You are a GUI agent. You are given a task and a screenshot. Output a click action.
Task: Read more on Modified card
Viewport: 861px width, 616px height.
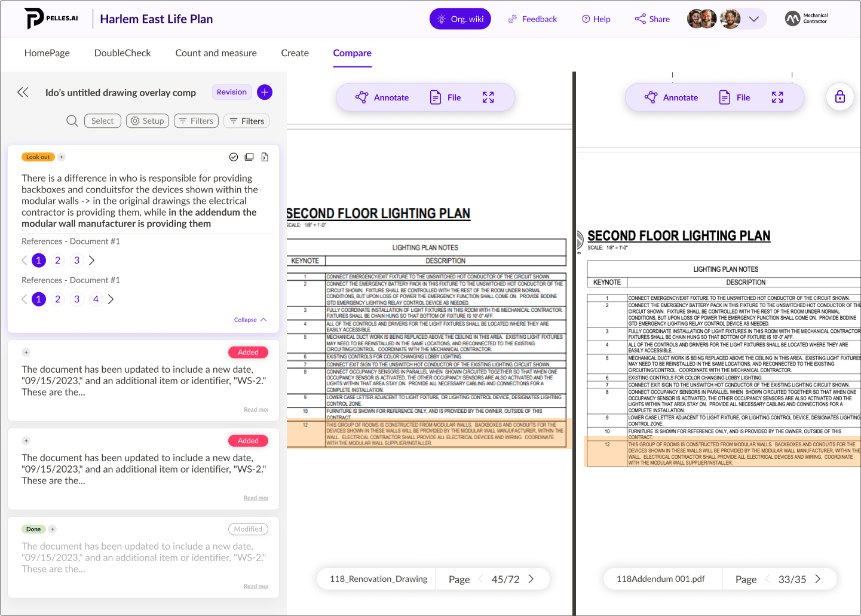[x=256, y=586]
